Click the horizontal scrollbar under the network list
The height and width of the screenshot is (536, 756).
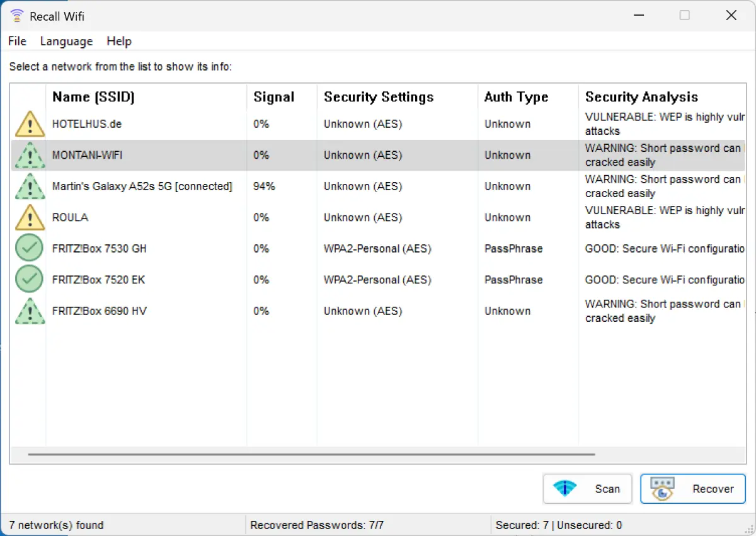click(x=311, y=454)
